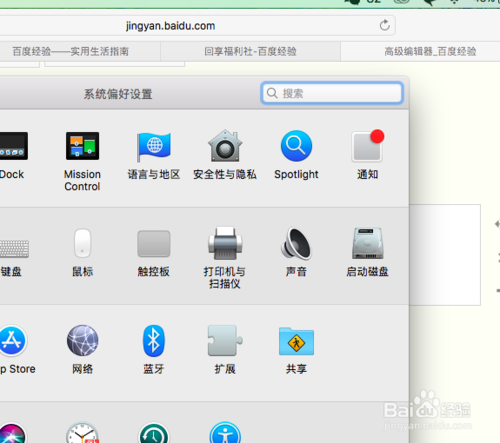Open 通知 preferences
Viewport: 500px width, 443px height.
click(367, 146)
